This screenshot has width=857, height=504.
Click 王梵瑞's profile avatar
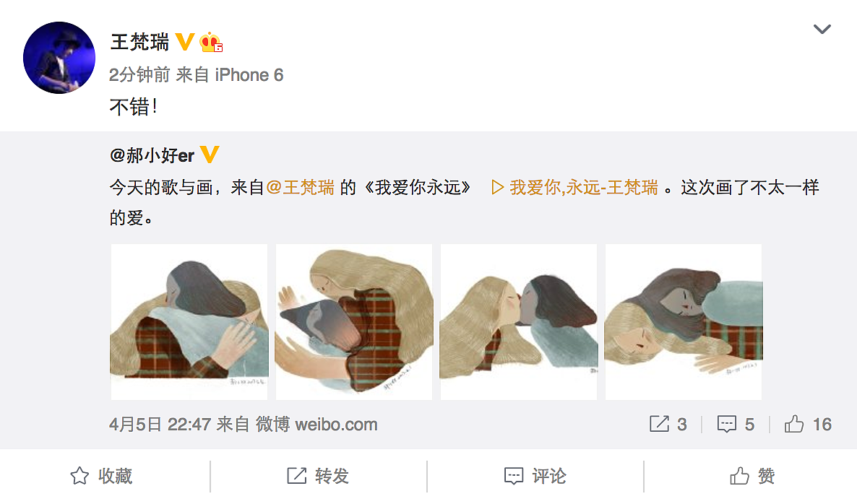[59, 58]
